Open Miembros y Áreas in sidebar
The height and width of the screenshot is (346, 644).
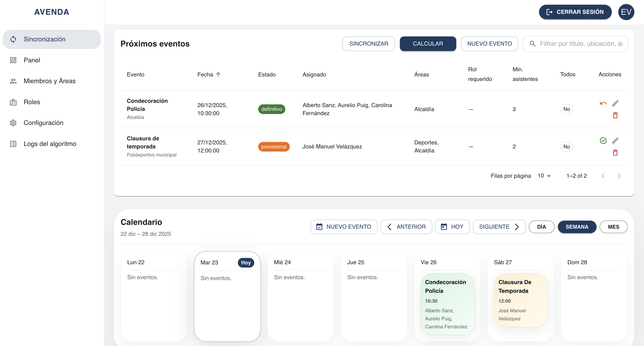[49, 81]
